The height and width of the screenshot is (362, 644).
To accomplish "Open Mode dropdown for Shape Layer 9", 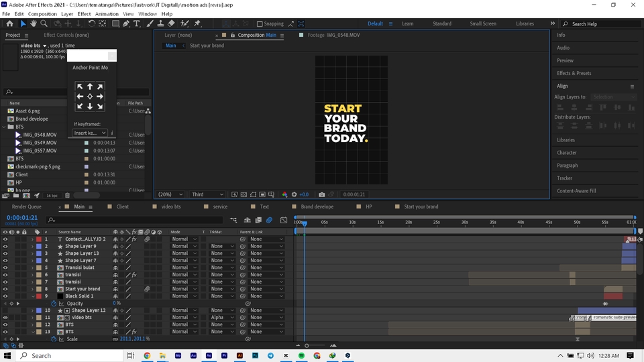I will [x=184, y=246].
